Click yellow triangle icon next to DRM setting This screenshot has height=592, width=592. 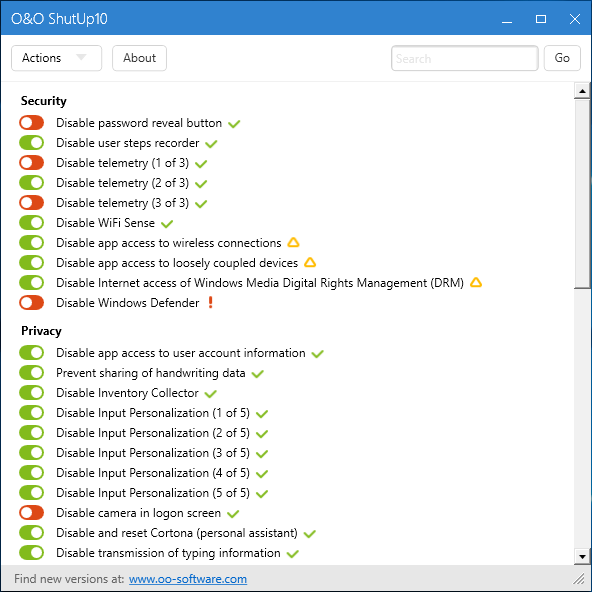(476, 282)
